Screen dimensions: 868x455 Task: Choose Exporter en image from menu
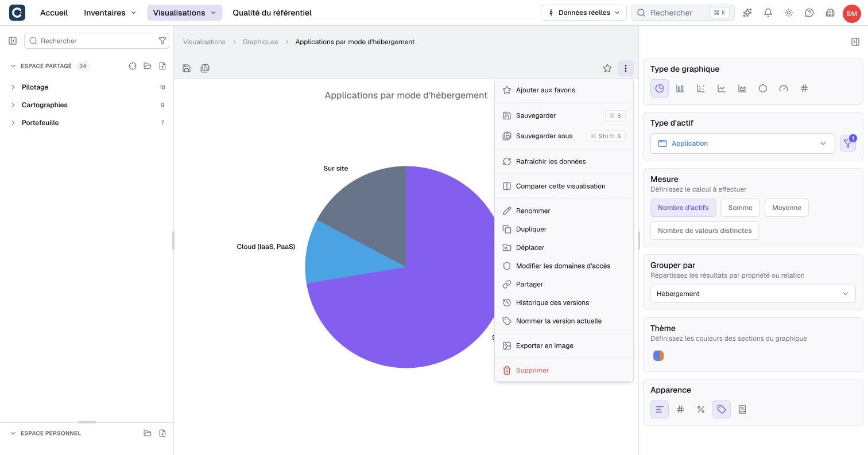564,345
